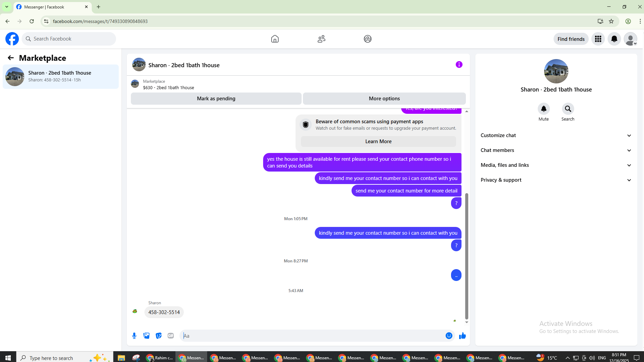
Task: Open the Chrome three-dot menu
Action: (x=640, y=21)
